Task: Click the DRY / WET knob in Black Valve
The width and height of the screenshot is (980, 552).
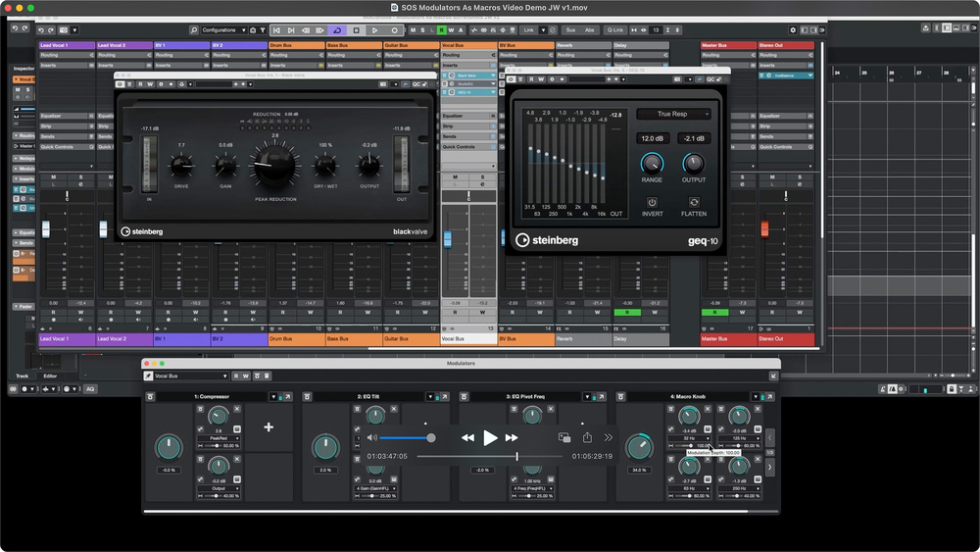Action: [x=325, y=167]
